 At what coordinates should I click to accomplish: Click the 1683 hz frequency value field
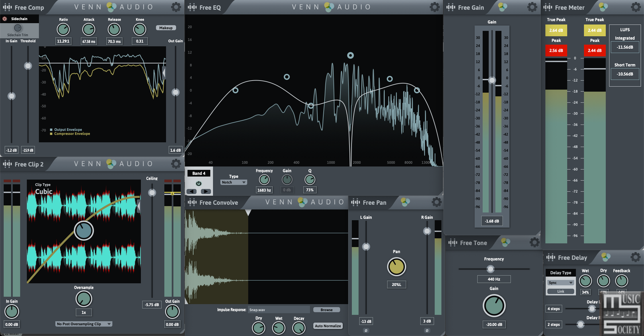264,190
